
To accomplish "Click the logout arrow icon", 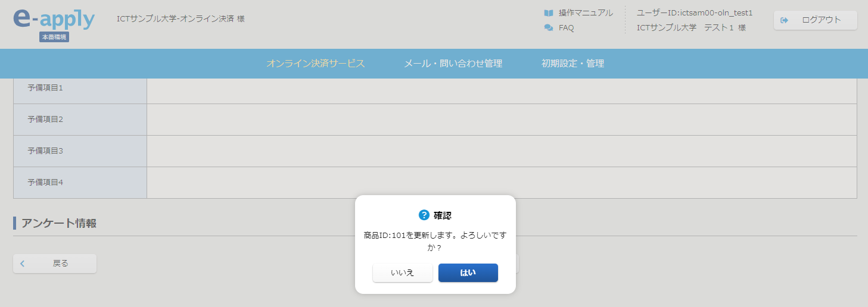I will [785, 20].
